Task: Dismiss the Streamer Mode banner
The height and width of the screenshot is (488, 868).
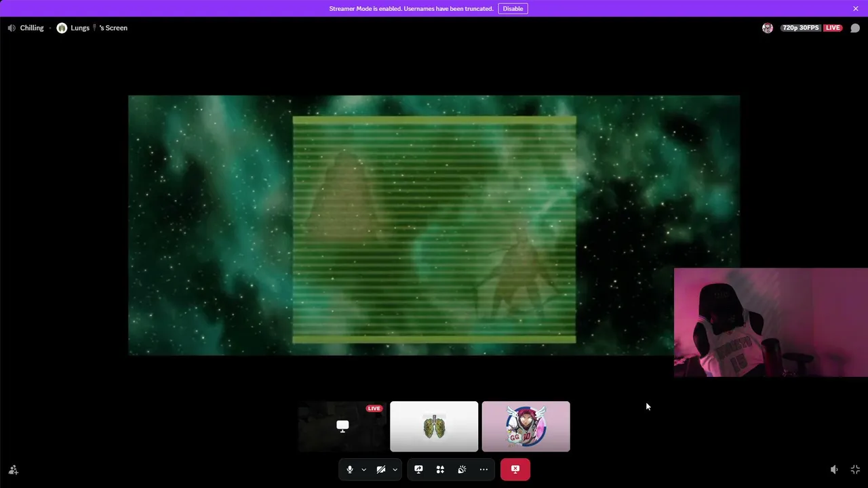Action: point(856,9)
